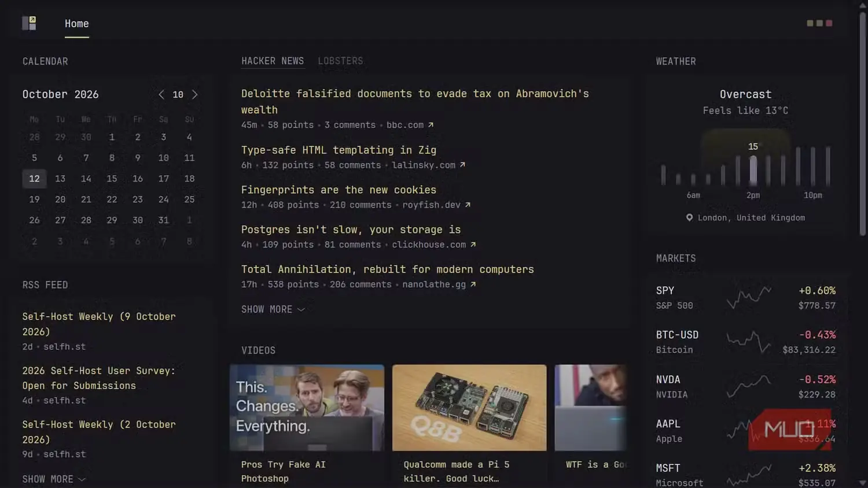The width and height of the screenshot is (868, 488).
Task: Play Pros Try Fake AI Photoshop video
Action: pos(307,408)
